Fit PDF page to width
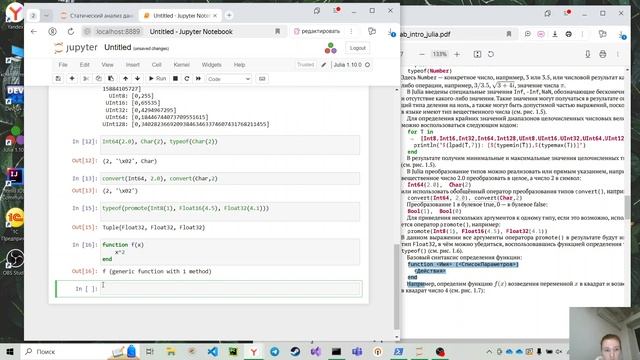640x360 pixels. click(477, 54)
